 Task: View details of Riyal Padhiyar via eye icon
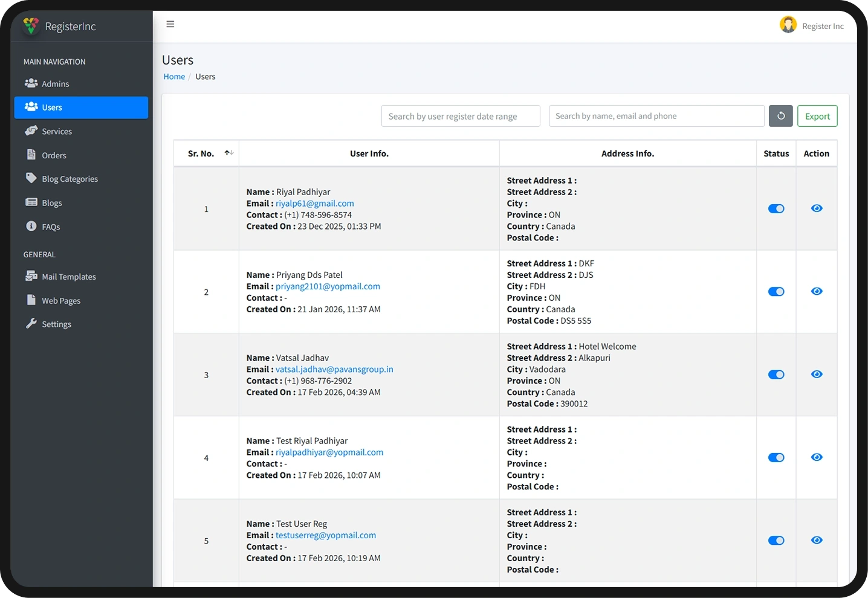(817, 208)
